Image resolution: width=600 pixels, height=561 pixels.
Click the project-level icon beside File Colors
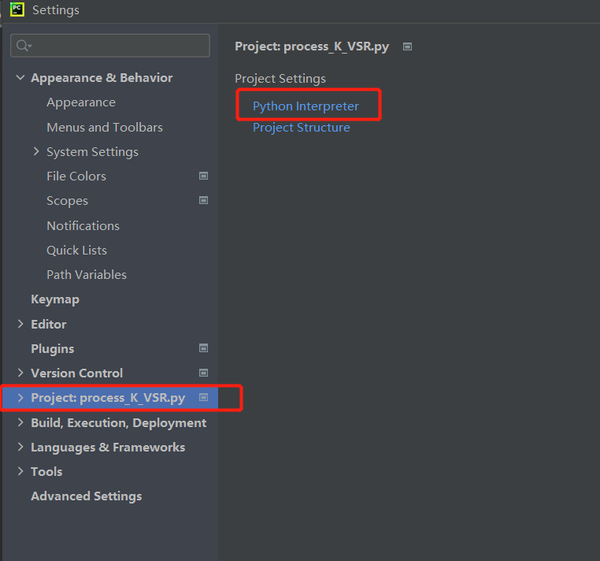coord(204,176)
